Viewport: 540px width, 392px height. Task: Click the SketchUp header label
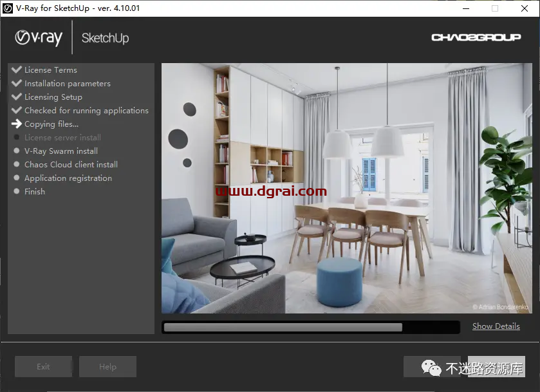[x=105, y=38]
